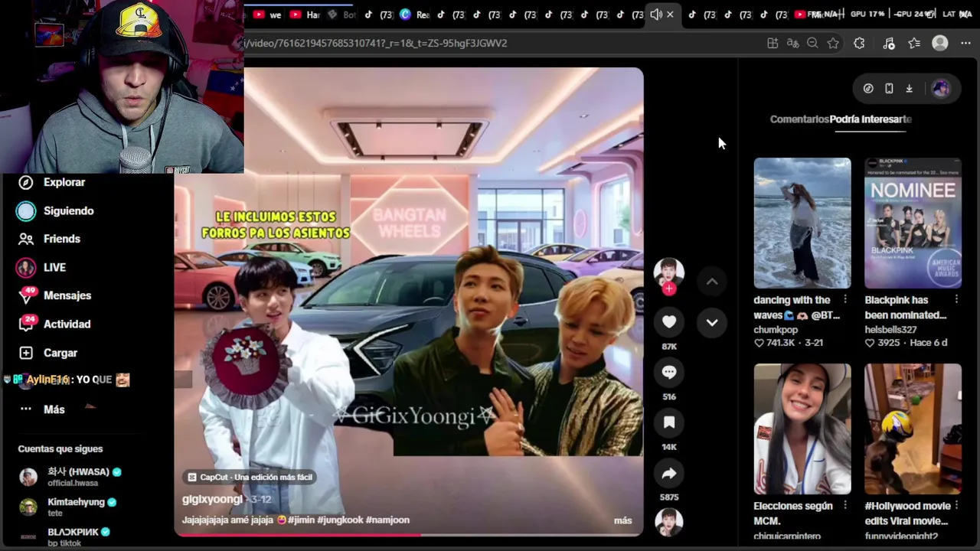Viewport: 980px width, 551px height.
Task: Open Elecciones según MCM video thumbnail
Action: tap(802, 429)
